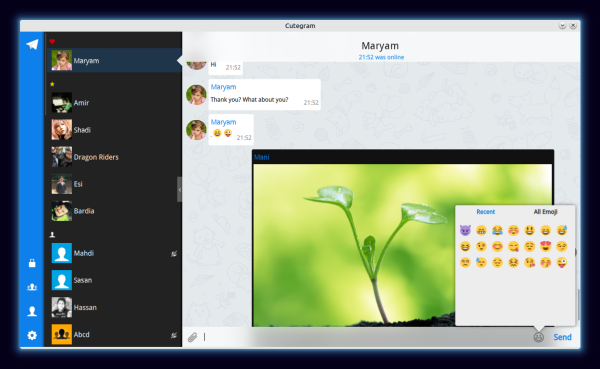Screen dimensions: 600x369
Task: Pick the smirking emoji
Action: pyautogui.click(x=561, y=246)
